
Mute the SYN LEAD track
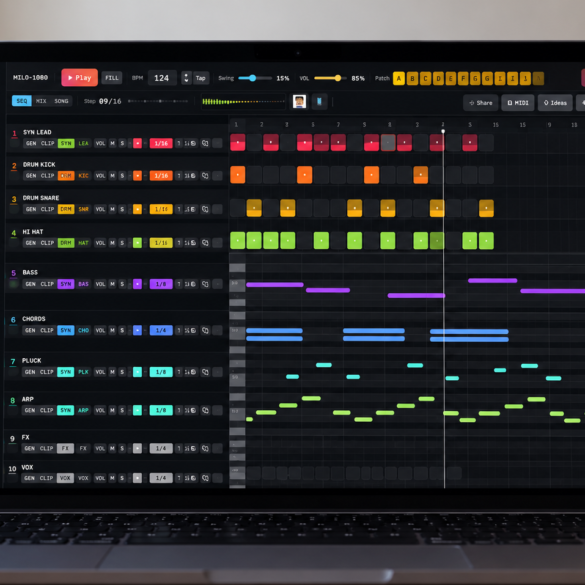[112, 143]
